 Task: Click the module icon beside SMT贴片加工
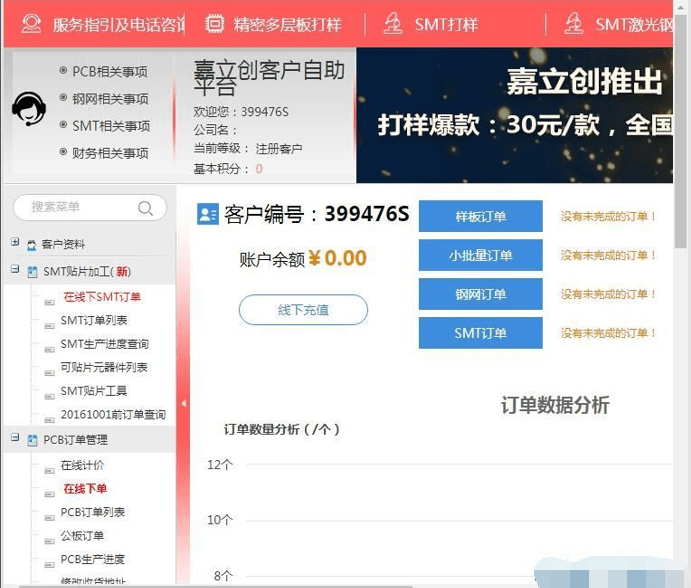tap(32, 272)
